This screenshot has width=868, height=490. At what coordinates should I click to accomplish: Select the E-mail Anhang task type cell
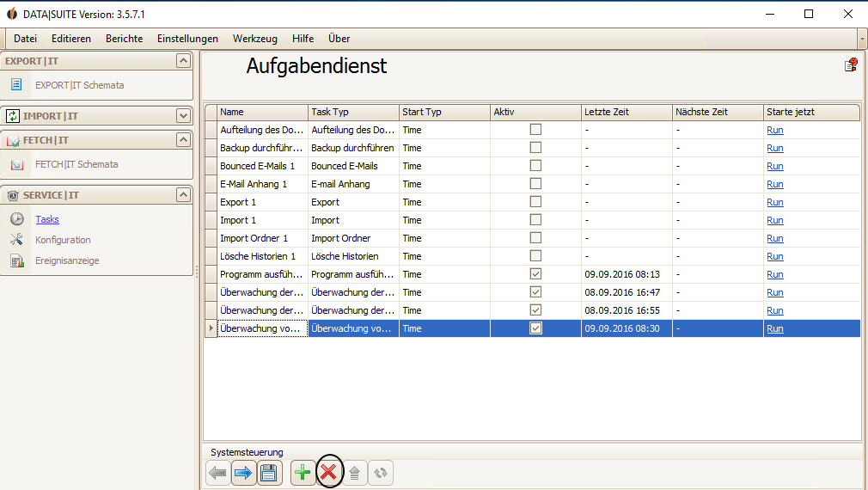tap(353, 184)
